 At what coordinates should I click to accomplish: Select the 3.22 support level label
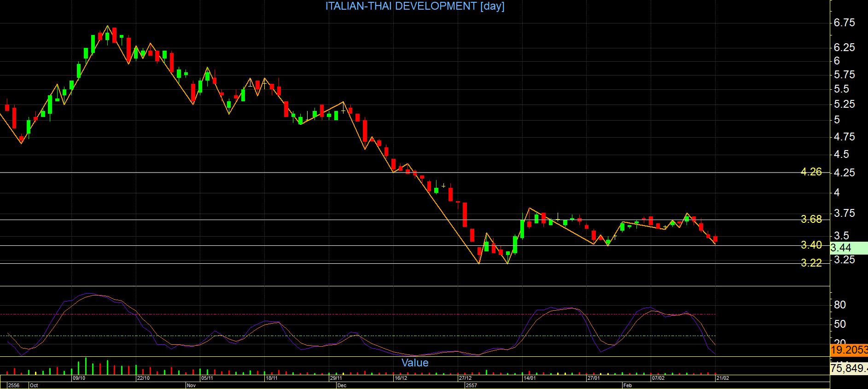click(811, 263)
